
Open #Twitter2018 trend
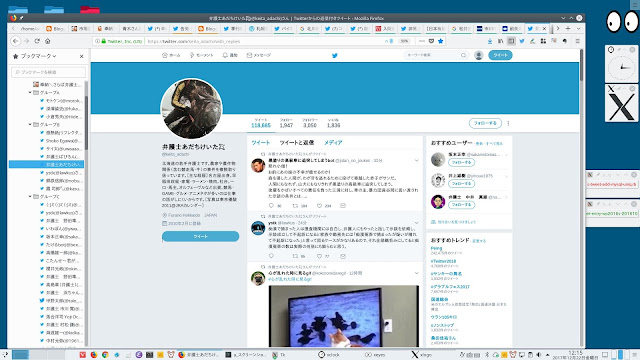pyautogui.click(x=443, y=261)
